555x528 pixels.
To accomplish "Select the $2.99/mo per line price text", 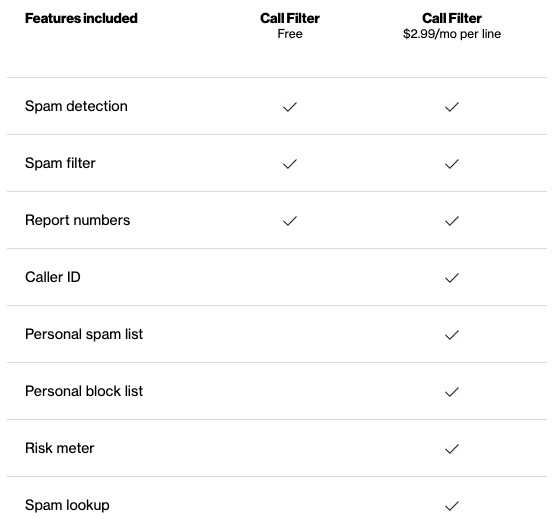I will click(x=452, y=34).
